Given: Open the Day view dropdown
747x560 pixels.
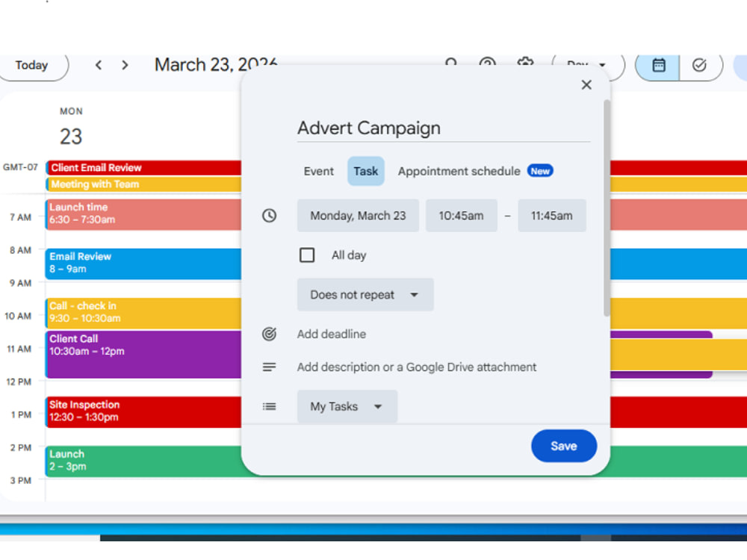Looking at the screenshot, I should pyautogui.click(x=587, y=65).
